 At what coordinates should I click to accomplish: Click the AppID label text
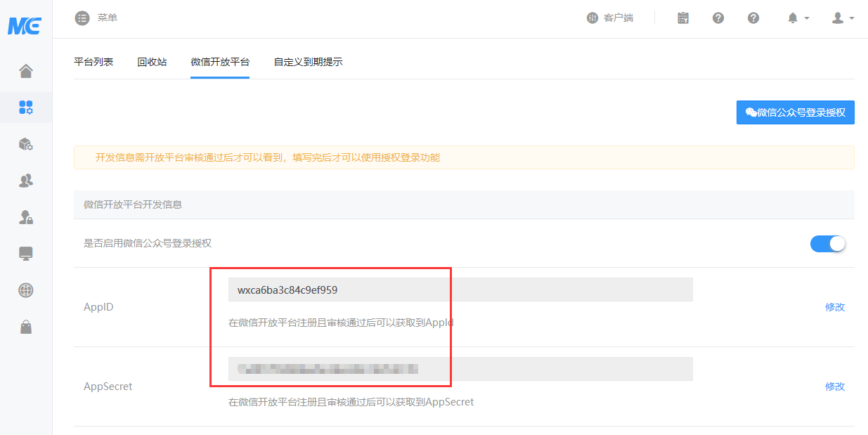click(98, 307)
